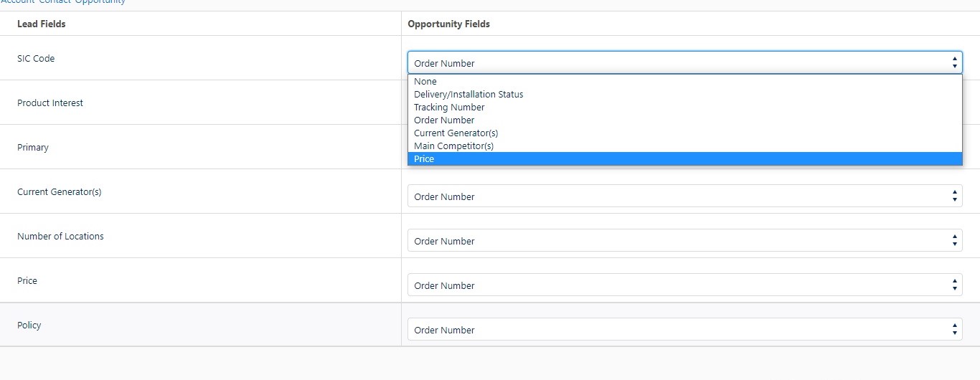Image resolution: width=980 pixels, height=380 pixels.
Task: Select Tracking Number in the dropdown list
Action: click(449, 108)
